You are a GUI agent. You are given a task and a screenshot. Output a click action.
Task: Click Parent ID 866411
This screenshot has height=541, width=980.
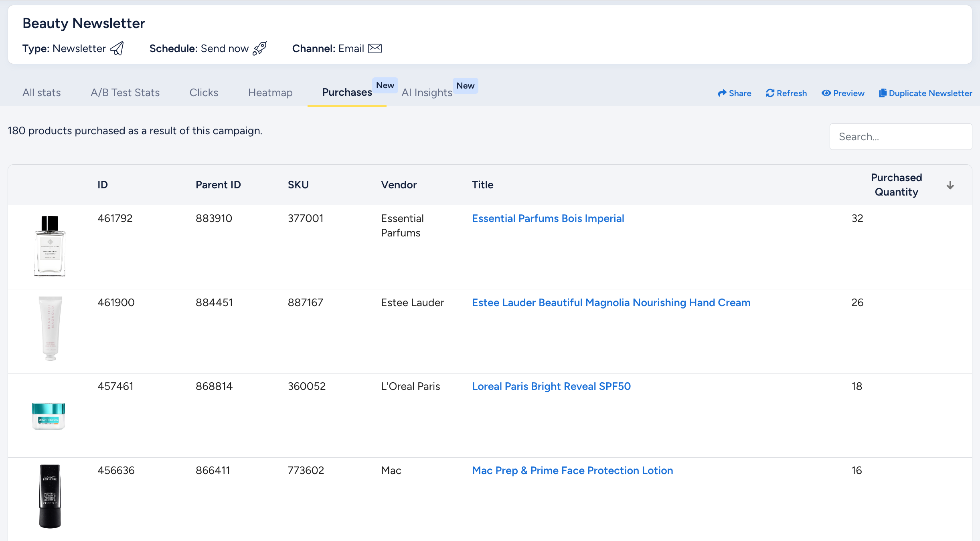(213, 470)
